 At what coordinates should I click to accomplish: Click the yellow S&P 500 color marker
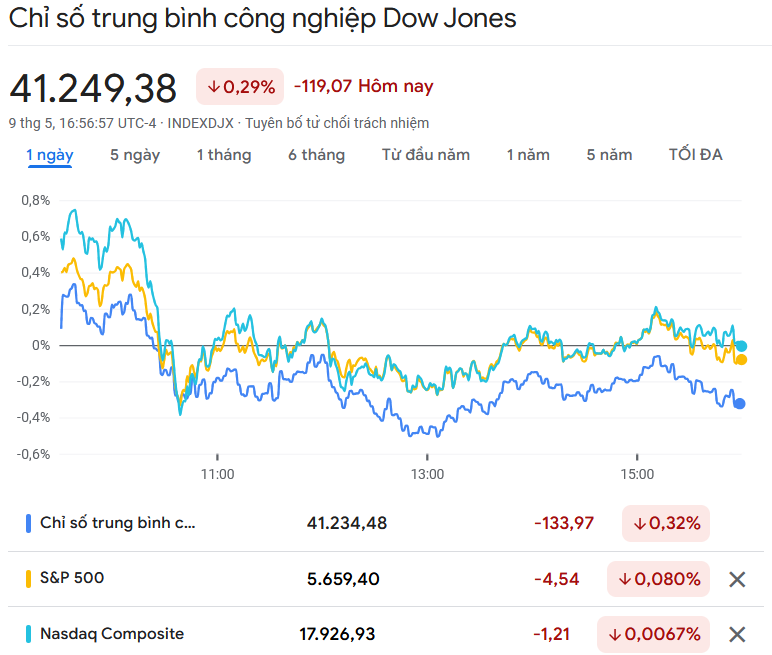click(29, 578)
